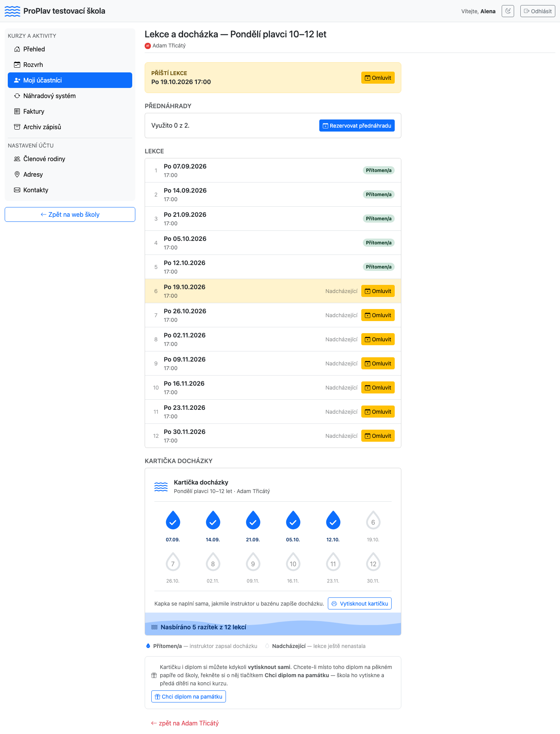Click the ProPlav wave logo icon
This screenshot has height=734, width=560.
pyautogui.click(x=12, y=11)
